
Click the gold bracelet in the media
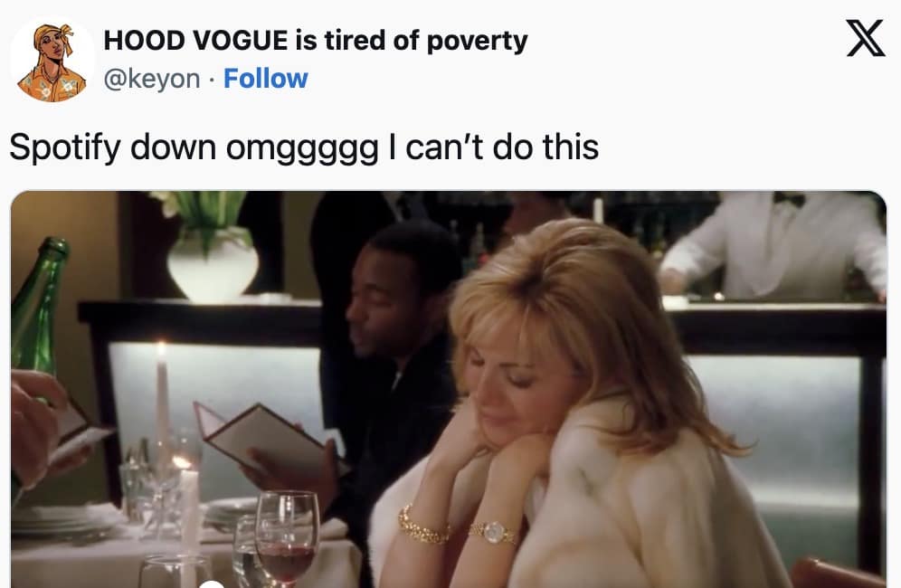pos(423,525)
